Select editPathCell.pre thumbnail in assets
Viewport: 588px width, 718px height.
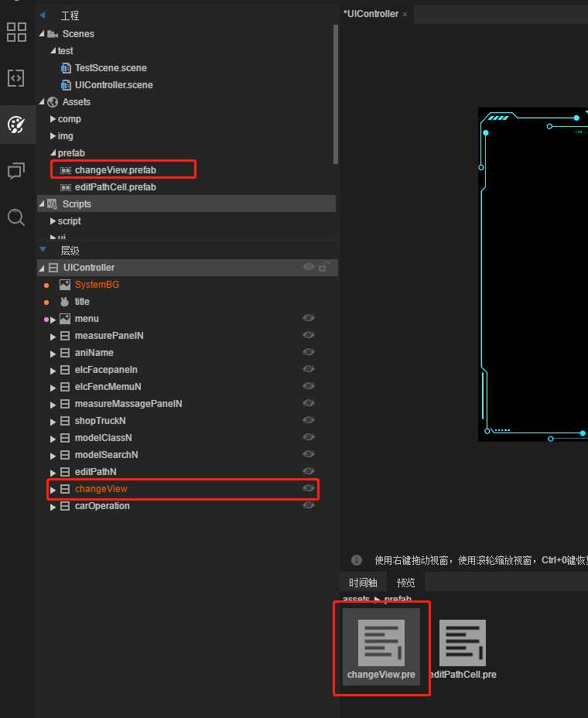tap(463, 649)
